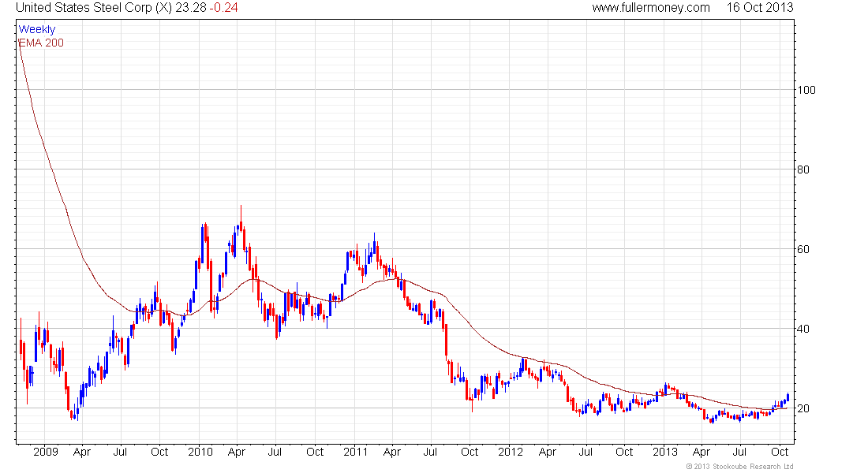868x473 pixels.
Task: Click the 2013 year label on time axis
Action: (x=665, y=452)
